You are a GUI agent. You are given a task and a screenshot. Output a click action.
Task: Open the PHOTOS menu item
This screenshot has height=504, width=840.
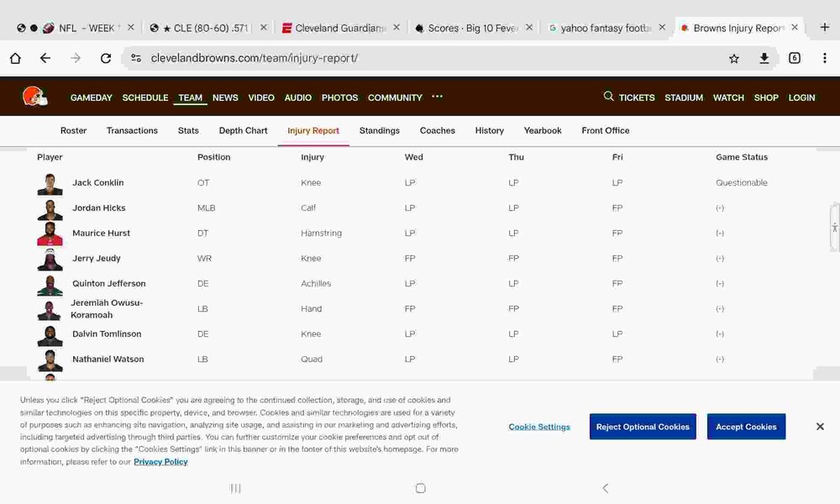(x=339, y=97)
